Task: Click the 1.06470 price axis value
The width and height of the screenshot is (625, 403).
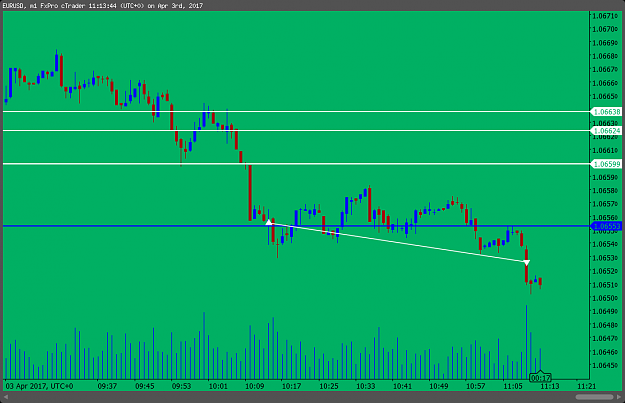Action: tap(605, 338)
